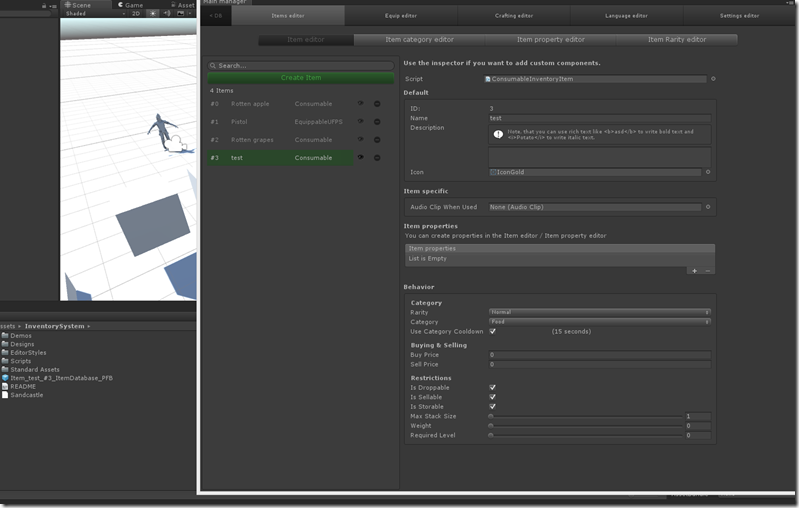Select the Pistol item row
Viewport: 799px width, 508px height.
[x=280, y=122]
